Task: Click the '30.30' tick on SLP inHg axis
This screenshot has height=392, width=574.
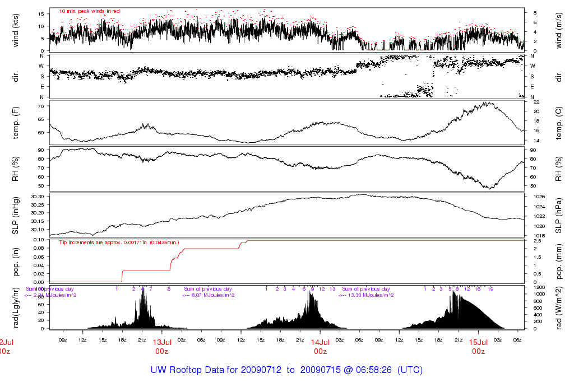Action: [38, 197]
